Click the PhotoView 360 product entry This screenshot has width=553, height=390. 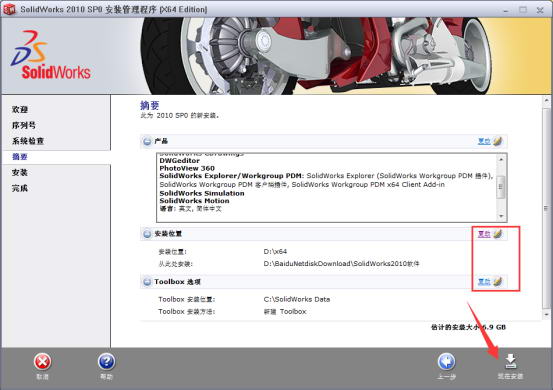point(187,168)
